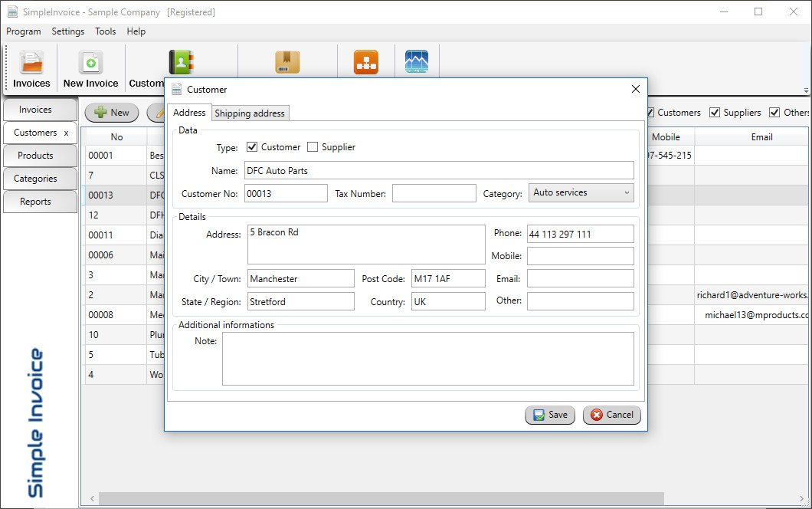Open Reports chart toolbar icon
Image resolution: width=812 pixels, height=509 pixels.
(x=416, y=62)
